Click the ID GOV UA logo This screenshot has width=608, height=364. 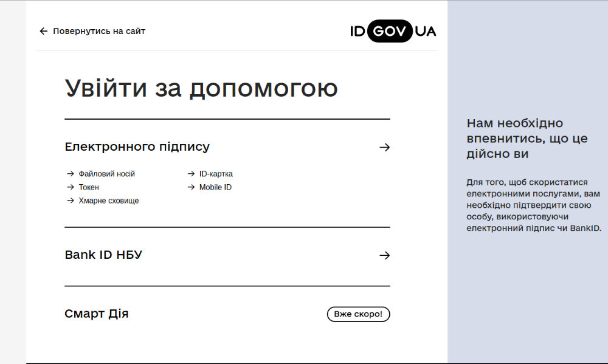[x=393, y=31]
